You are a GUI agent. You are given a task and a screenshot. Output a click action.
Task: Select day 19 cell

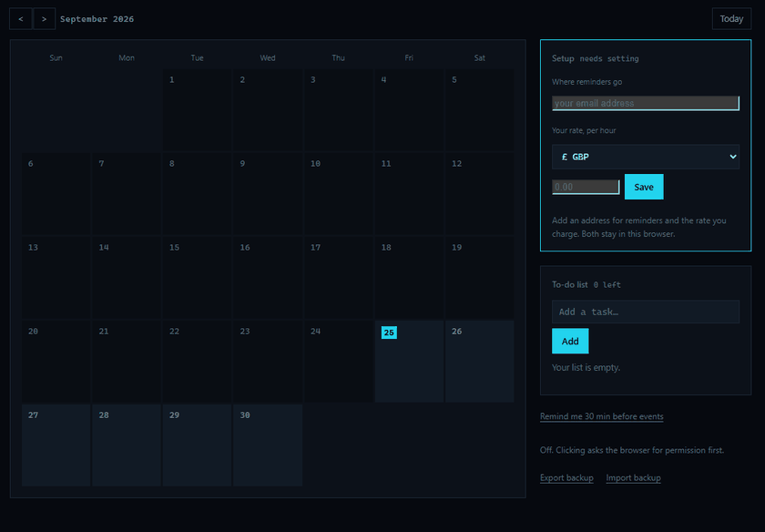point(480,278)
